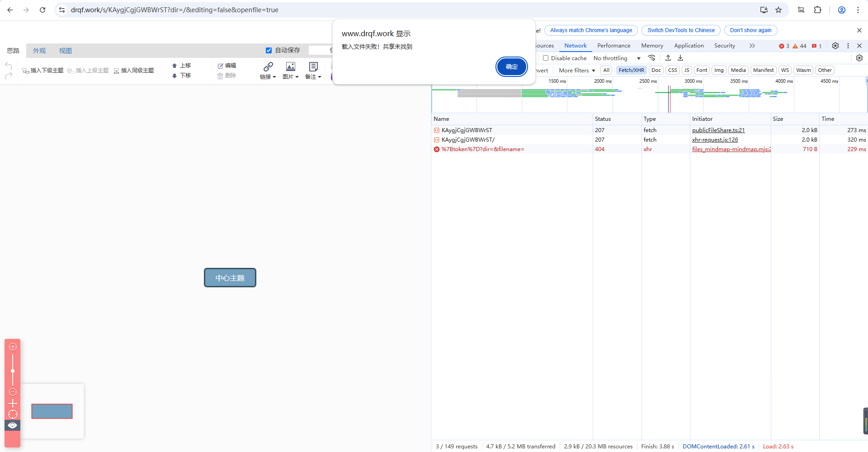Expand more DevTools tabs chevron
The width and height of the screenshot is (868, 452).
pyautogui.click(x=752, y=46)
